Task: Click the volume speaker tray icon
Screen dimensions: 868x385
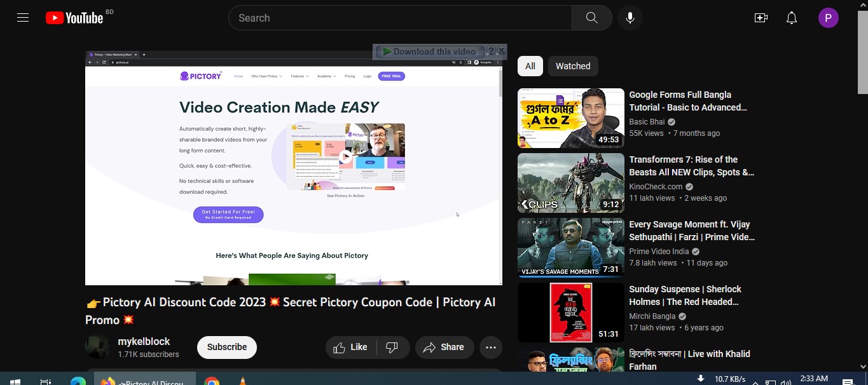Action: [x=786, y=381]
